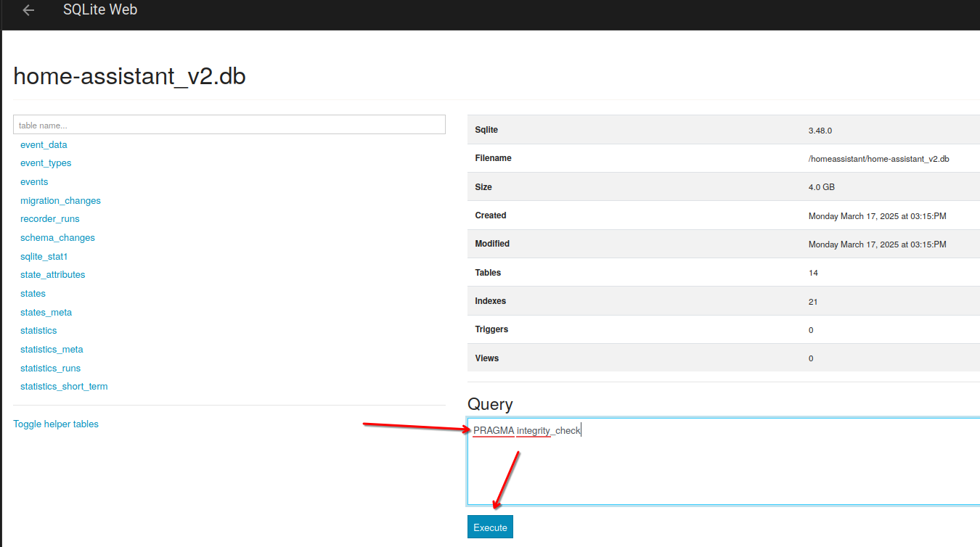
Task: Click the SQLite Web header title
Action: click(100, 9)
